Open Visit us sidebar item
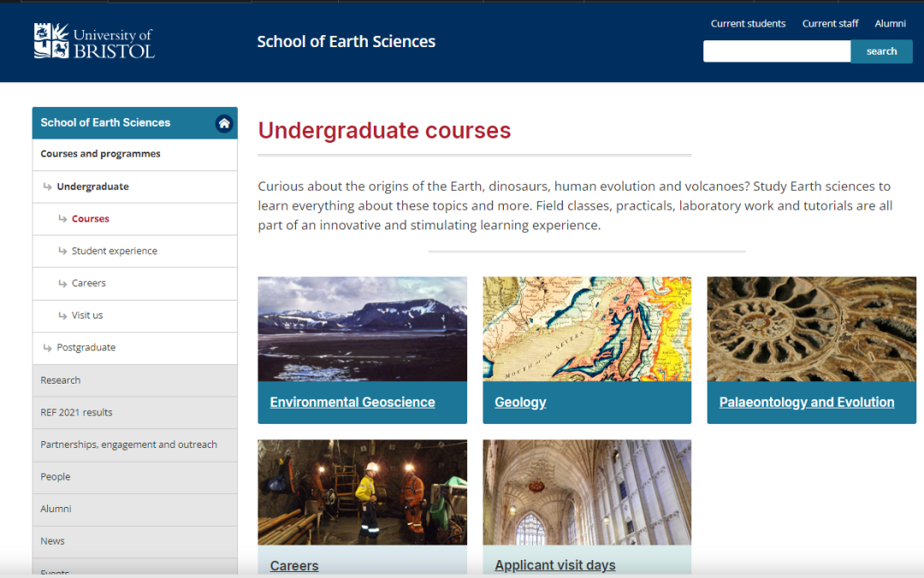924x578 pixels. (135, 315)
